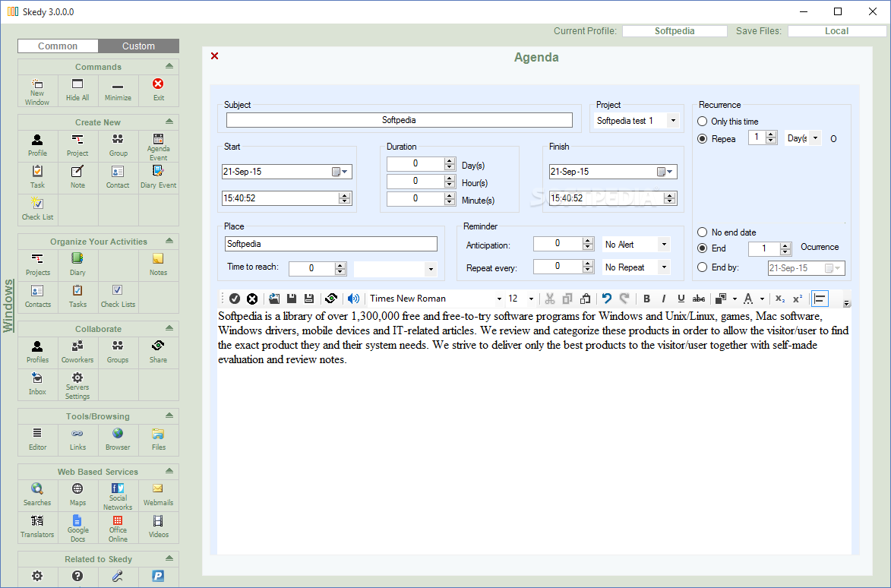The height and width of the screenshot is (588, 891).
Task: Open Servers Settings
Action: (77, 385)
